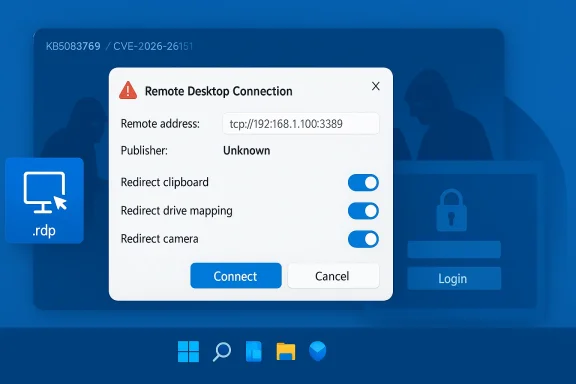Open the blue shield taskbar icon
The width and height of the screenshot is (576, 384).
pos(317,351)
